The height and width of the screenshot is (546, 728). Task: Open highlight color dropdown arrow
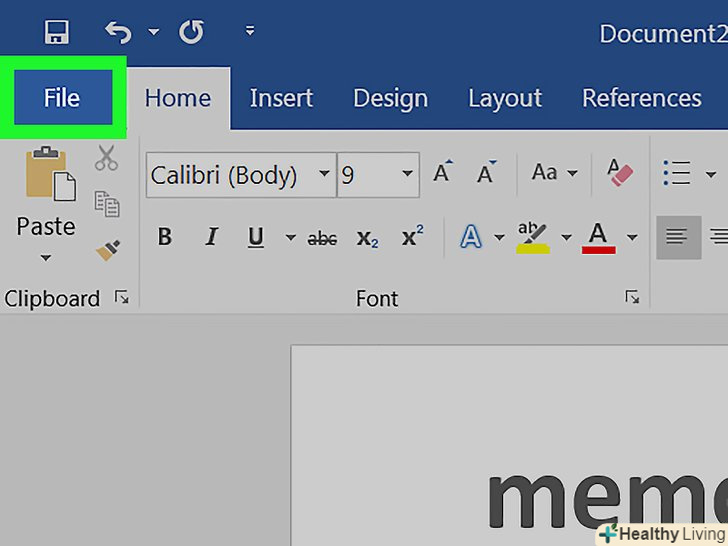coord(566,238)
